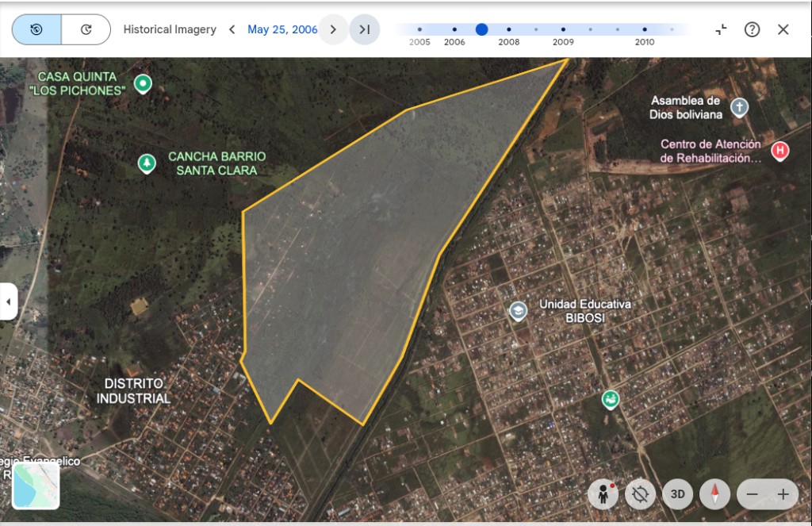
Task: Select the Historical Imagery mode icon
Action: tap(36, 29)
